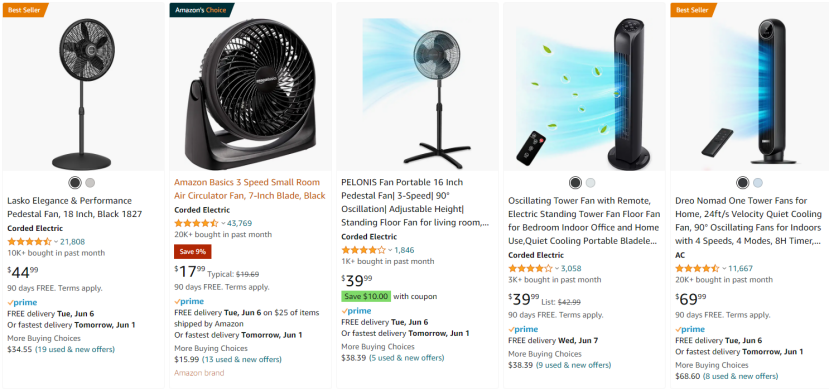The image size is (830, 390).
Task: Expand rating dropdown arrow beside 21,808 reviews
Action: (x=56, y=242)
